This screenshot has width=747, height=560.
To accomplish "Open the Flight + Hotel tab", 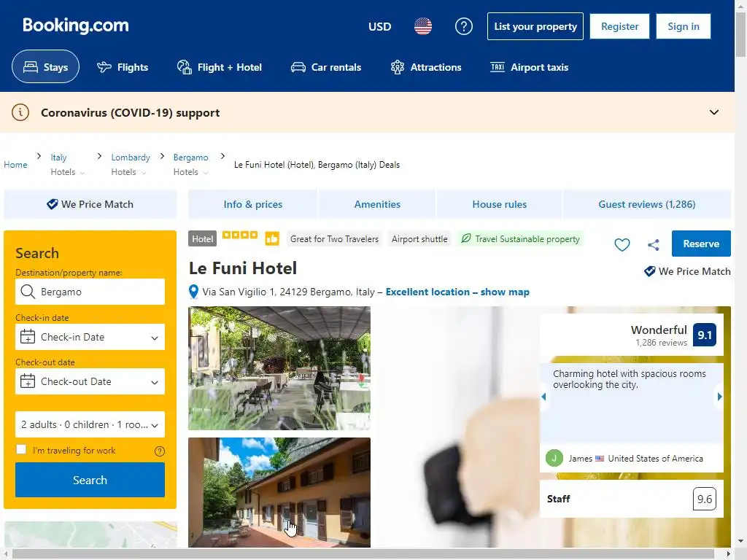I will [220, 67].
